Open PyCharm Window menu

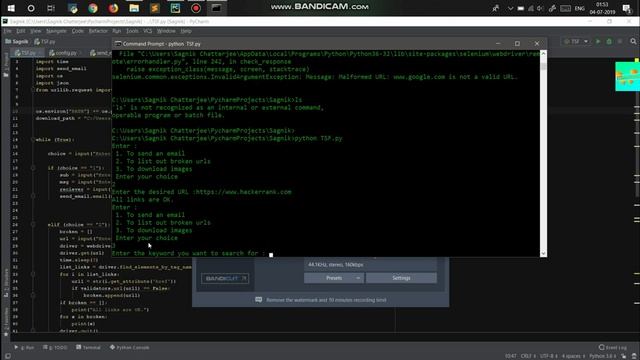[x=166, y=31]
